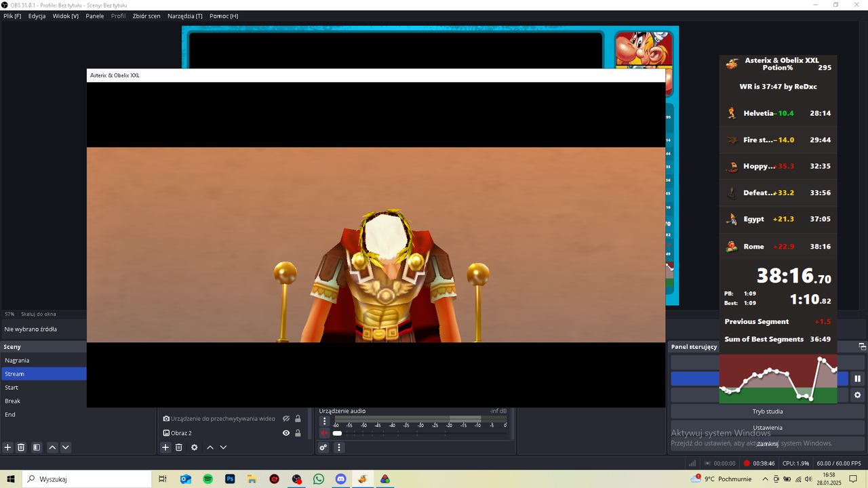This screenshot has width=868, height=488.
Task: Add a new source with plus icon
Action: pyautogui.click(x=165, y=447)
